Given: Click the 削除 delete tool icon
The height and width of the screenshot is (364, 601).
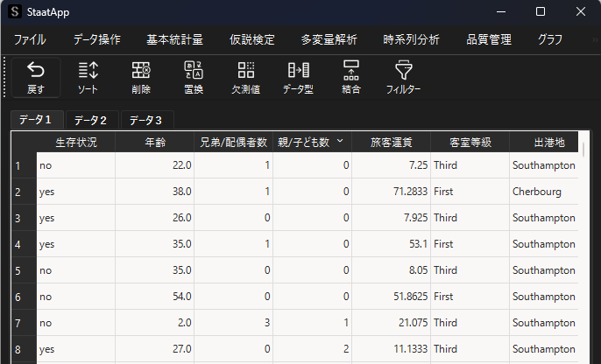Looking at the screenshot, I should click(x=140, y=76).
